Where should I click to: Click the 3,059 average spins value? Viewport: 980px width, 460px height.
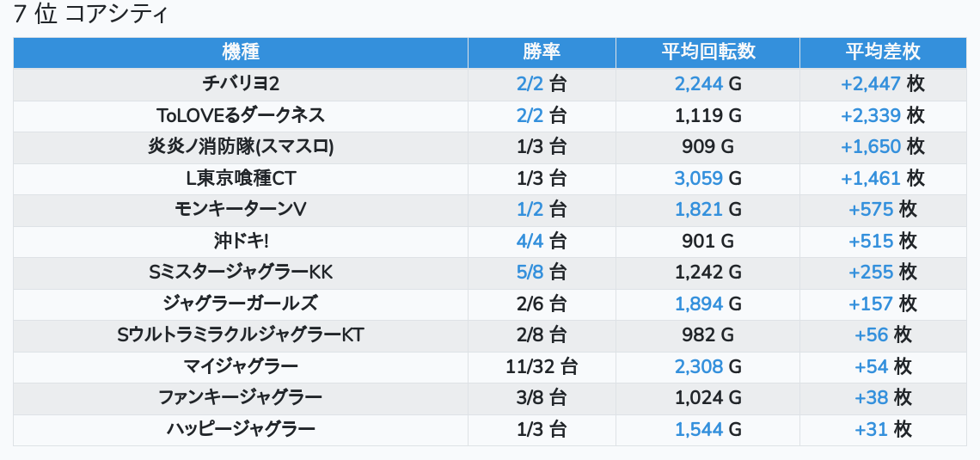pyautogui.click(x=699, y=178)
